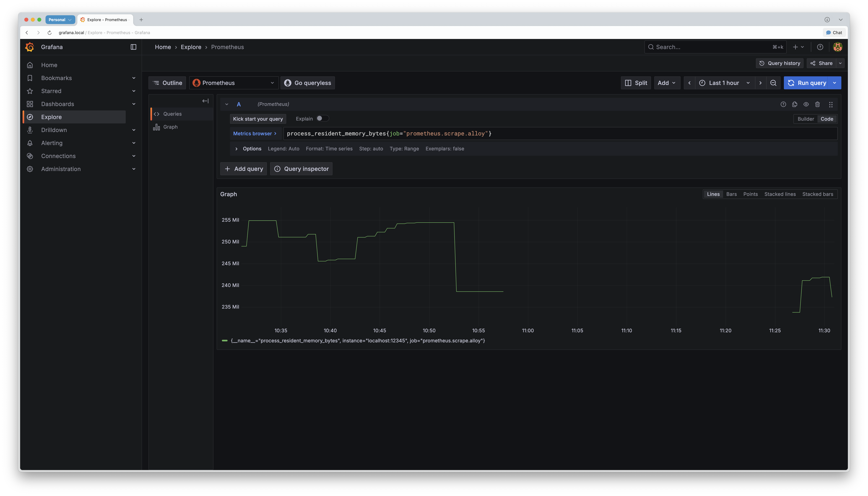Screen dimensions: 868x496
Task: Disable query A using the eye icon
Action: (x=806, y=104)
